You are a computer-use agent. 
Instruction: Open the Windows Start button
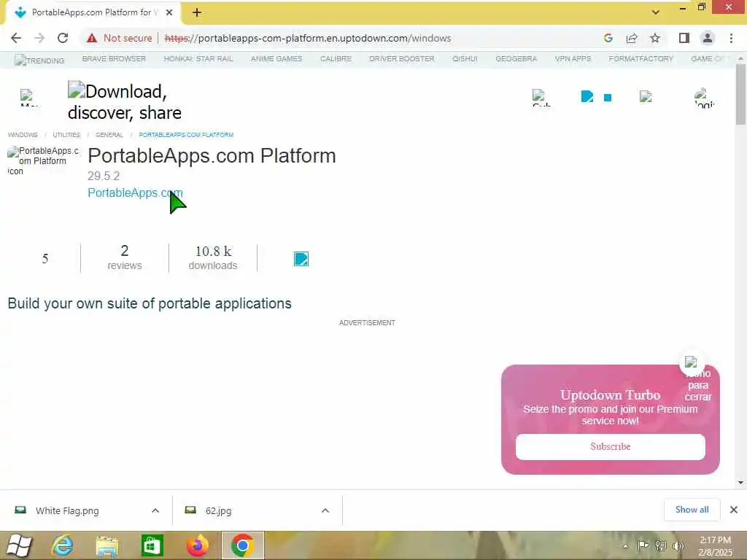tap(19, 545)
